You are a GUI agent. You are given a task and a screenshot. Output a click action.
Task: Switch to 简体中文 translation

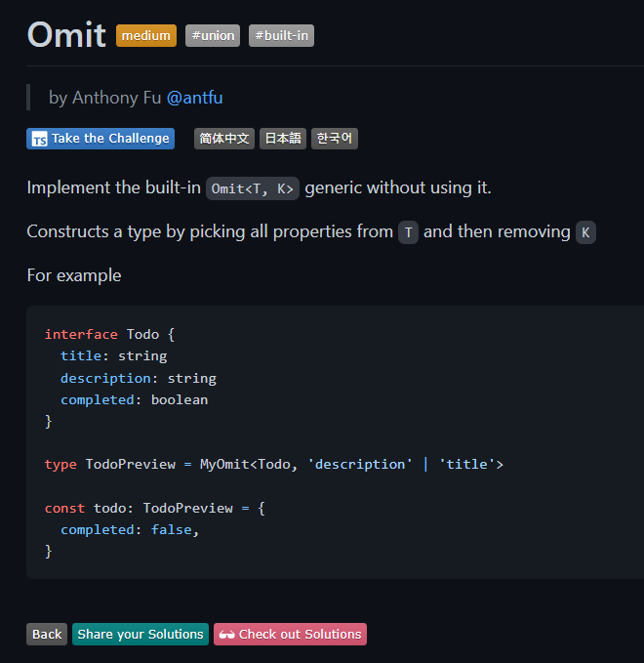tap(224, 139)
